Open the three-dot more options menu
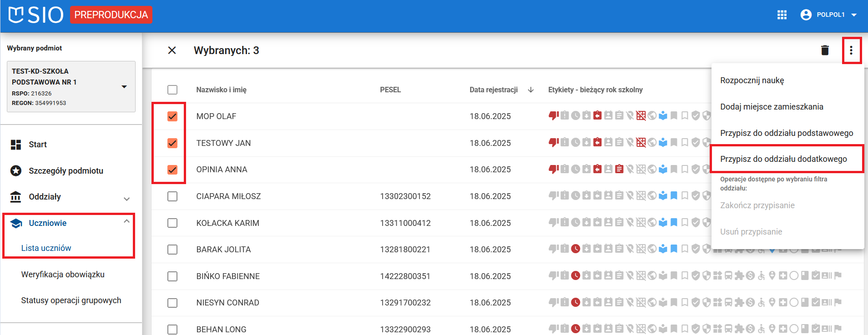Viewport: 868px width, 335px height. [x=851, y=50]
